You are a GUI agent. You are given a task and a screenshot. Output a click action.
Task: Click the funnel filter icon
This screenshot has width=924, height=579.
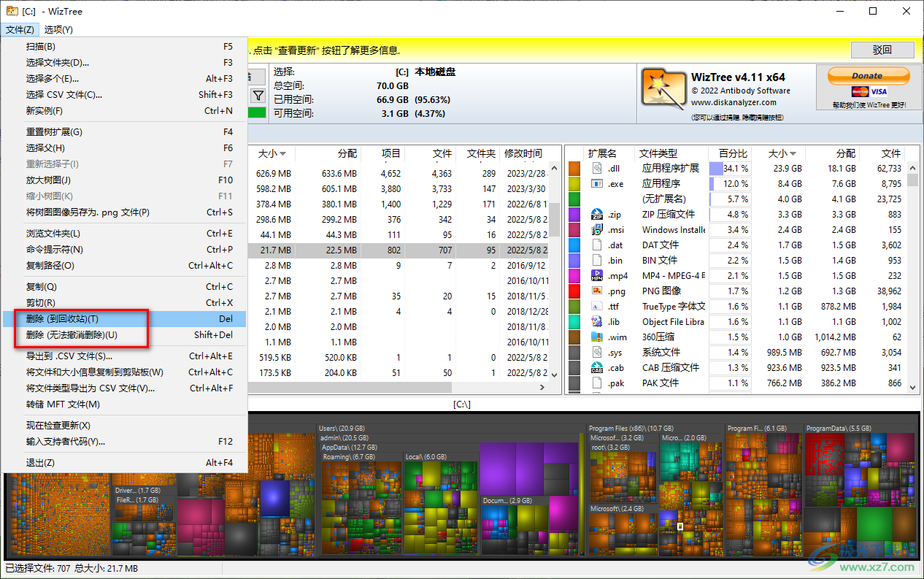pos(258,96)
